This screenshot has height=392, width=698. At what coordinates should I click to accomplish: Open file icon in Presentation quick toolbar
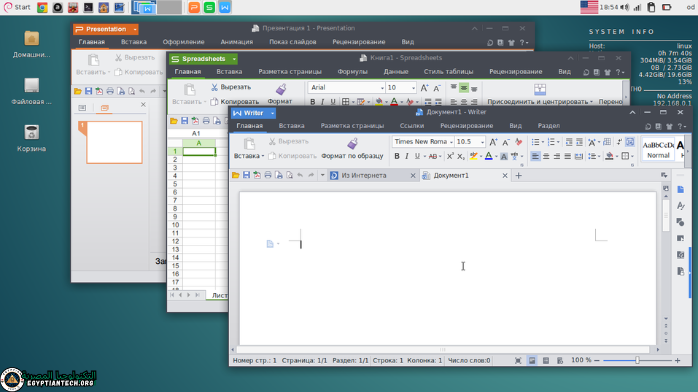pyautogui.click(x=77, y=91)
